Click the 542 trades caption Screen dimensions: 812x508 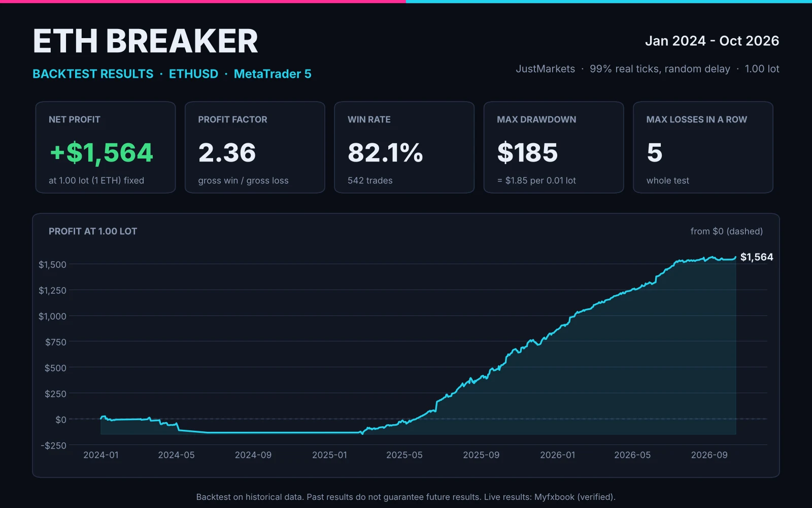tap(370, 180)
